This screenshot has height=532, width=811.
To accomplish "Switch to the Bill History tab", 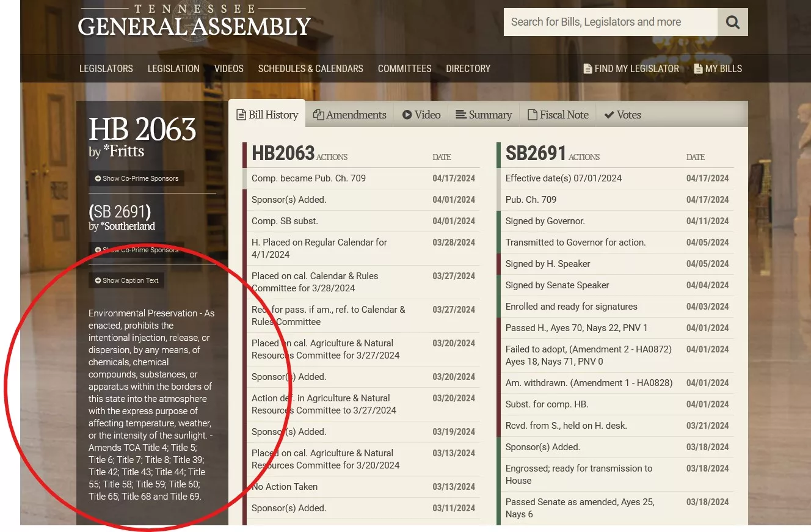I will [x=267, y=115].
